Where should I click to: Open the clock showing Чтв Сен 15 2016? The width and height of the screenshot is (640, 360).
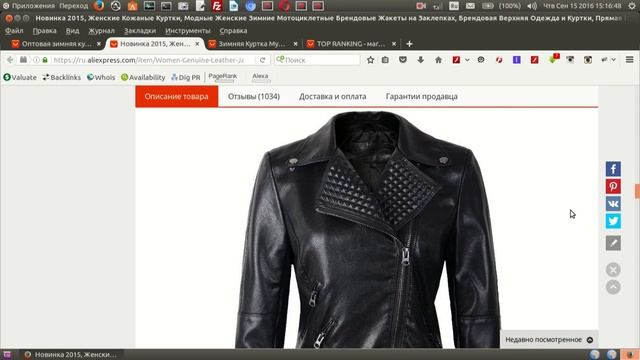pos(582,6)
